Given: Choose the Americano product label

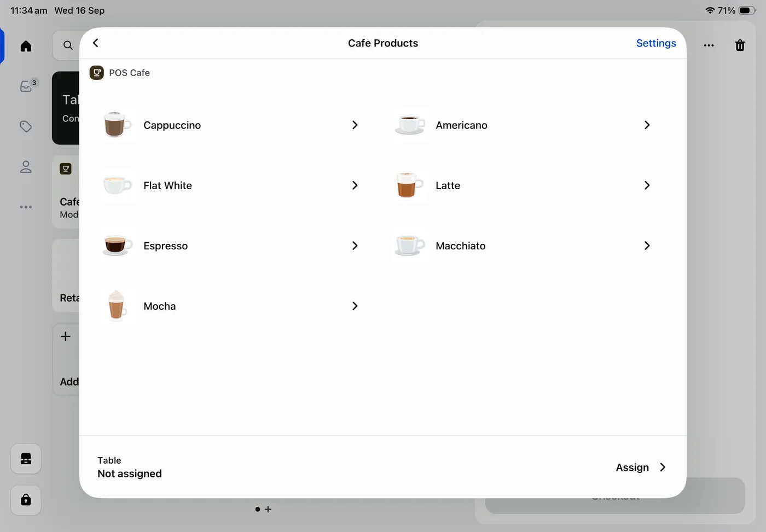Looking at the screenshot, I should point(461,125).
